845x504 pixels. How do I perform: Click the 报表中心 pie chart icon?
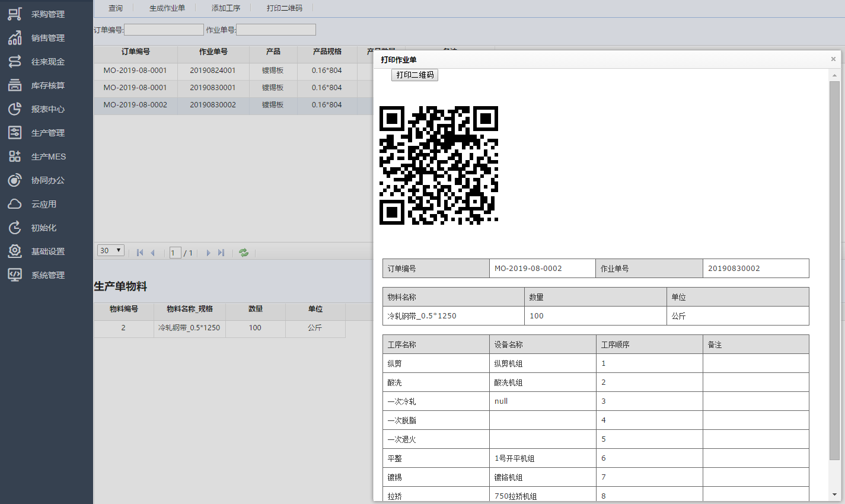[15, 109]
